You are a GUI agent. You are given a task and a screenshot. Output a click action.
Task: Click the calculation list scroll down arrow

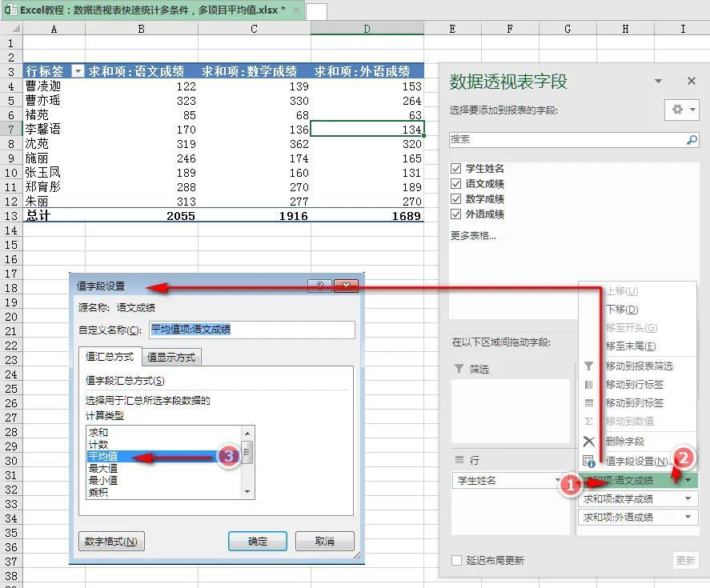coord(247,491)
